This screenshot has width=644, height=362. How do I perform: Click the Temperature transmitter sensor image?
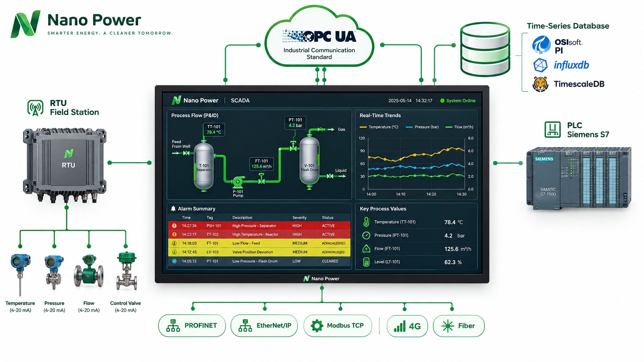(x=20, y=275)
